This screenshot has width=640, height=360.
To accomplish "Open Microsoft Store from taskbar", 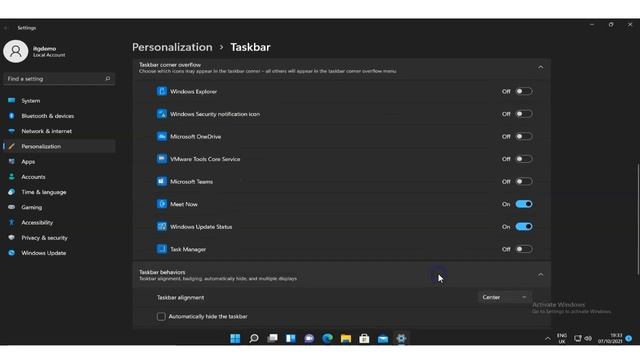I will tap(364, 338).
